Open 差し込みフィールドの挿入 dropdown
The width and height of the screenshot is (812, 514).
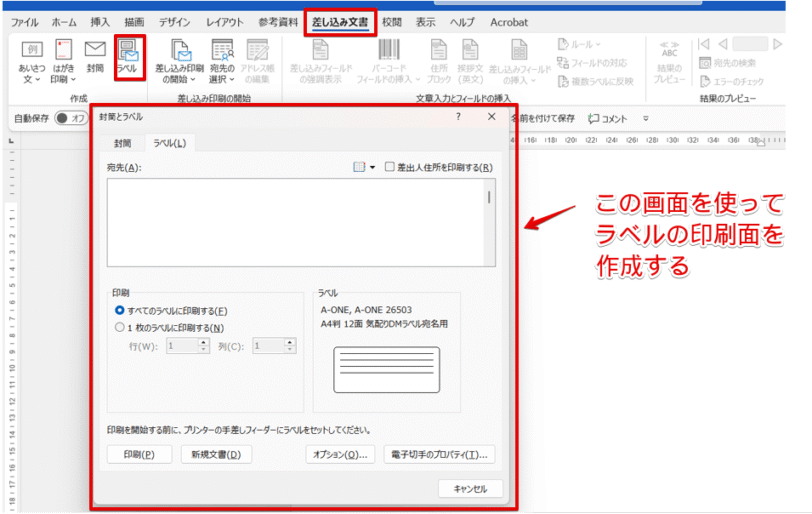(x=519, y=62)
